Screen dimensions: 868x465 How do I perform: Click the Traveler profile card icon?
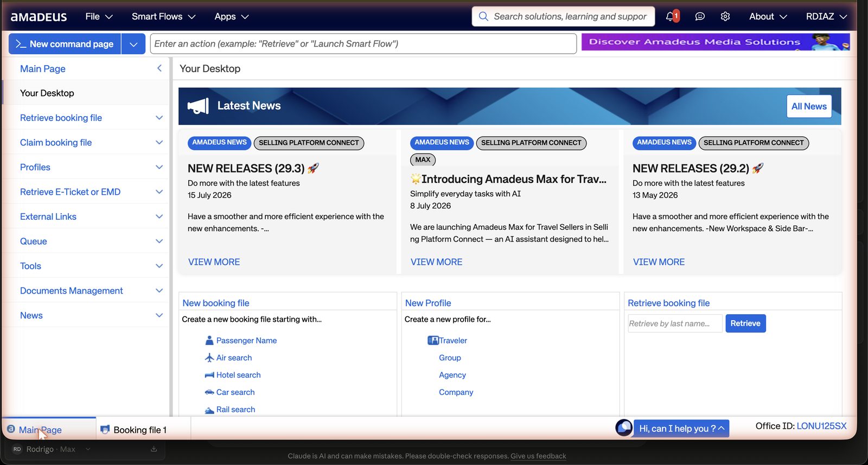point(433,340)
